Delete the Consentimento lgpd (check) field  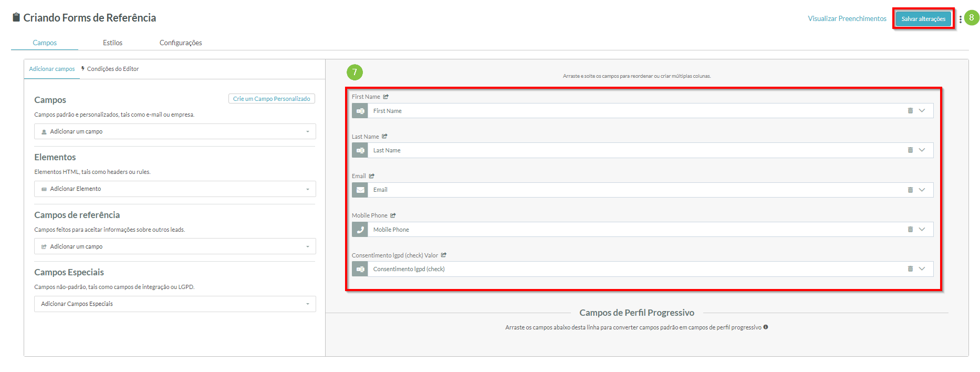click(910, 269)
